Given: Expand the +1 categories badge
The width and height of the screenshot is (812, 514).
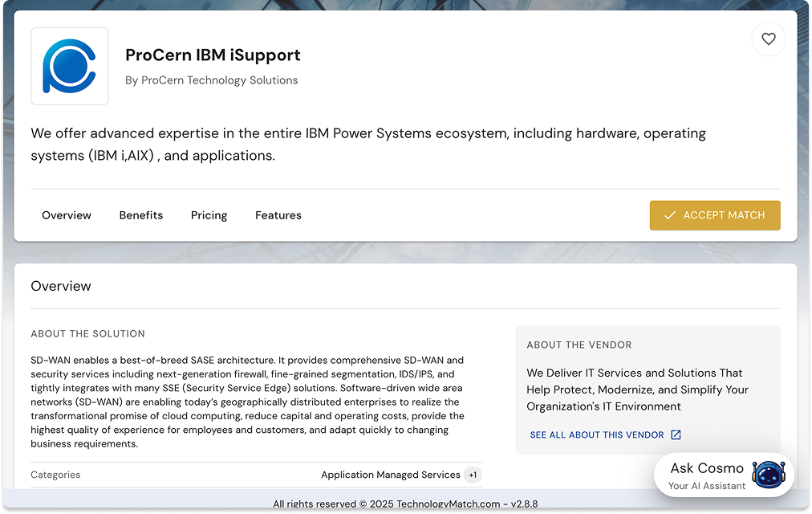Looking at the screenshot, I should [x=473, y=475].
